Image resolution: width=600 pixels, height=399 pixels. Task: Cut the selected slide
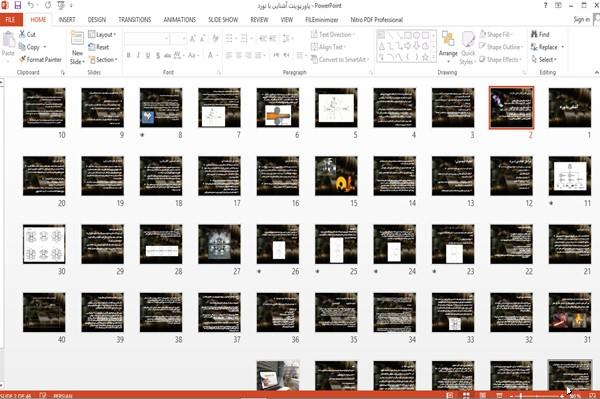(x=27, y=34)
